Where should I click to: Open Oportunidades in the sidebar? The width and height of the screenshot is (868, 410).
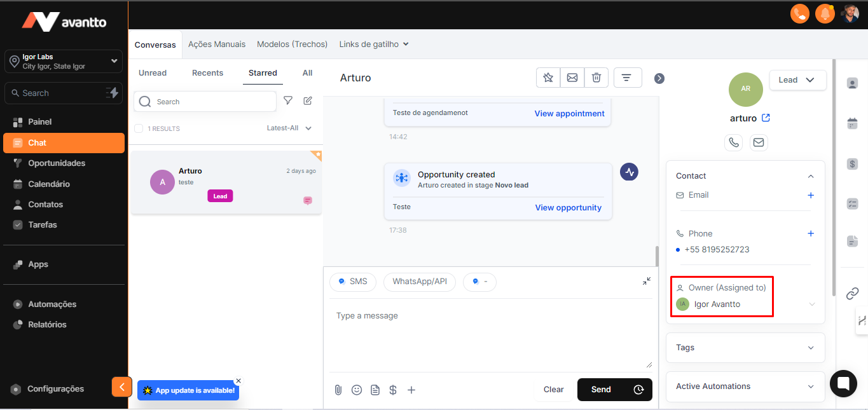click(x=57, y=163)
